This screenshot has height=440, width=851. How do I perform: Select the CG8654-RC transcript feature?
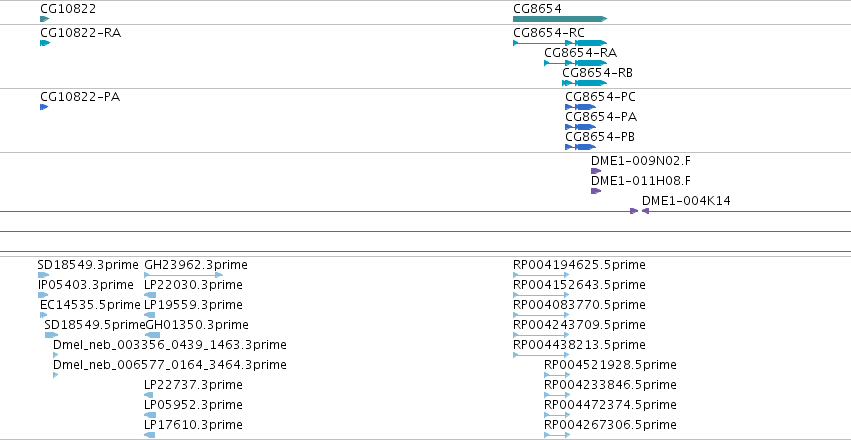[560, 43]
